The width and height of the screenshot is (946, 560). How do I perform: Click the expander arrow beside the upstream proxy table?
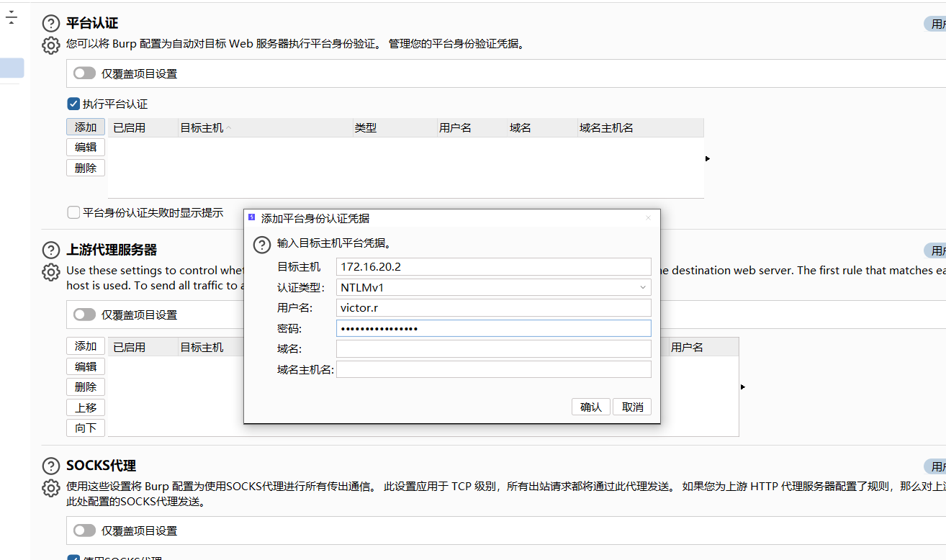pyautogui.click(x=742, y=386)
